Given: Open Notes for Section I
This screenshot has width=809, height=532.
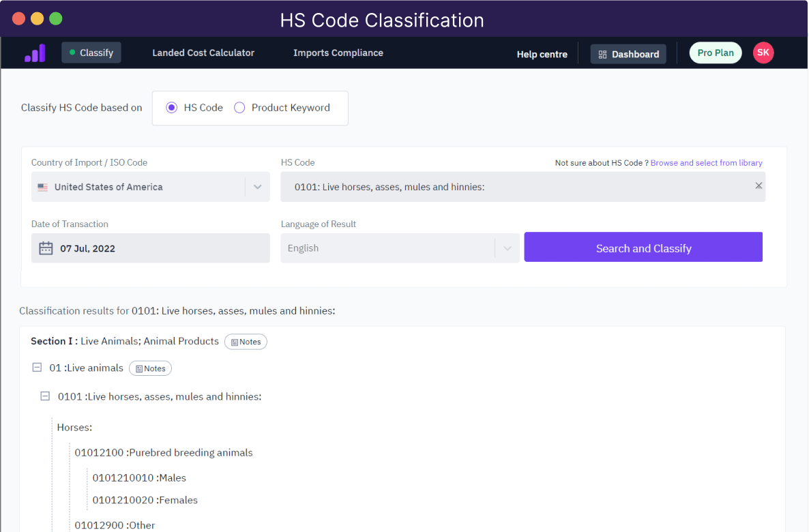Looking at the screenshot, I should [x=246, y=342].
